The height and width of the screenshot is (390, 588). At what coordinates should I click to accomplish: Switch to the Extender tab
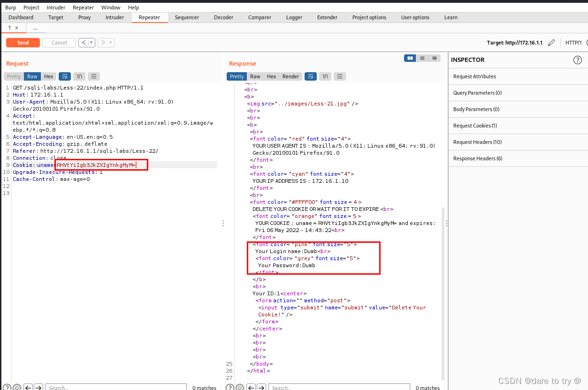327,17
